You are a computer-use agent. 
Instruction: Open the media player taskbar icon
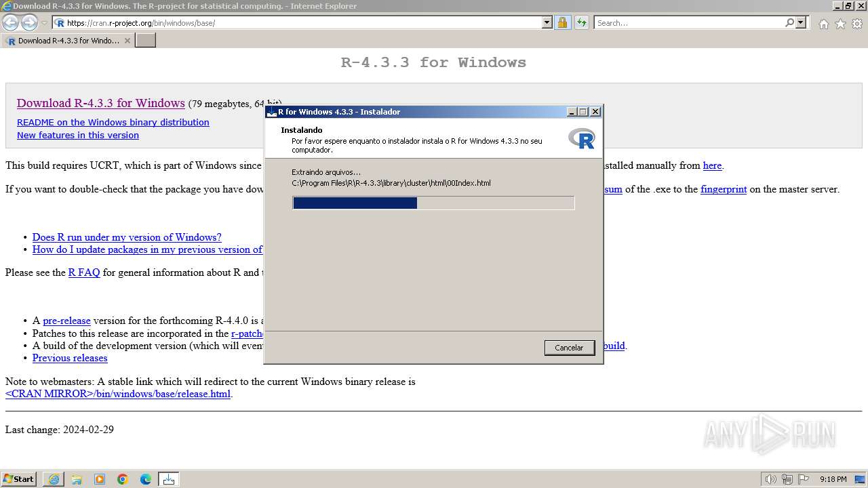pyautogui.click(x=100, y=479)
